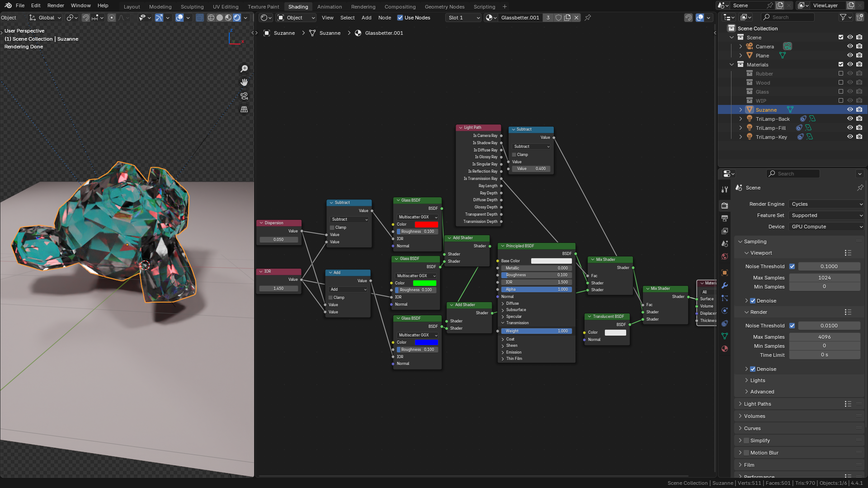Screen dimensions: 868x488
Task: Uncheck the Use Nodes checkbox
Action: [400, 18]
